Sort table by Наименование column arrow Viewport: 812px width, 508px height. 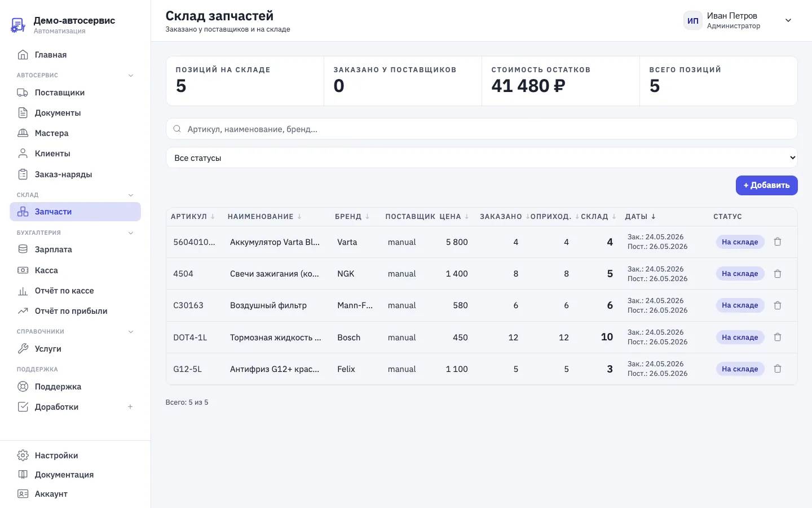point(299,217)
